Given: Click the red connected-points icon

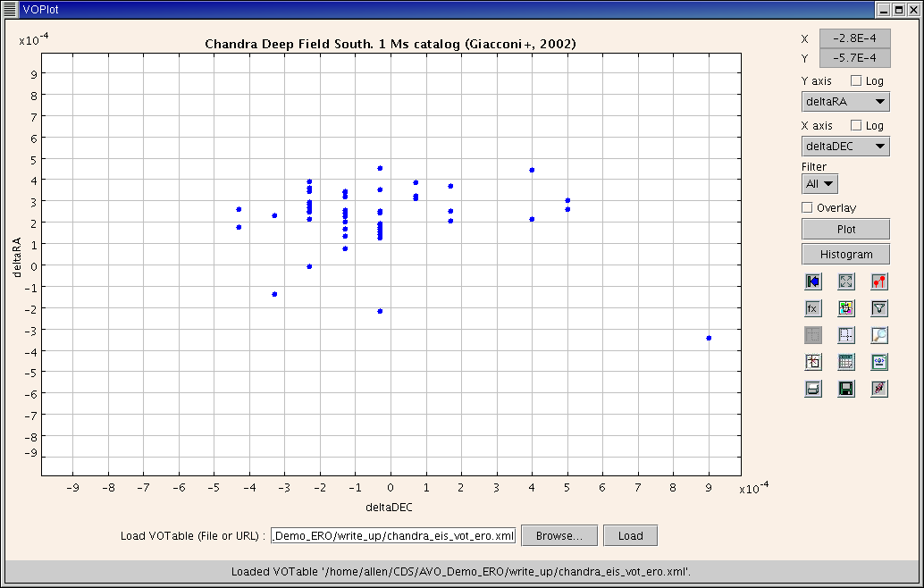Looking at the screenshot, I should (879, 281).
